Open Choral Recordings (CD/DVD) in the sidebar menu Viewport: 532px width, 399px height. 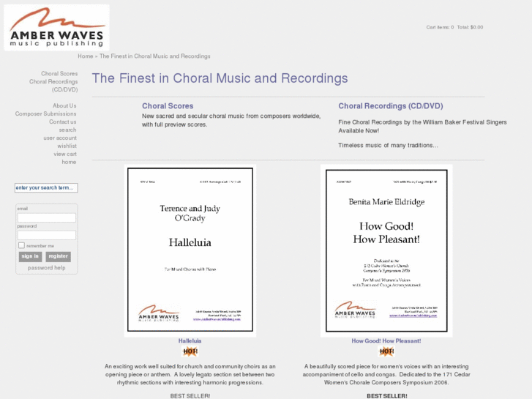pyautogui.click(x=53, y=86)
